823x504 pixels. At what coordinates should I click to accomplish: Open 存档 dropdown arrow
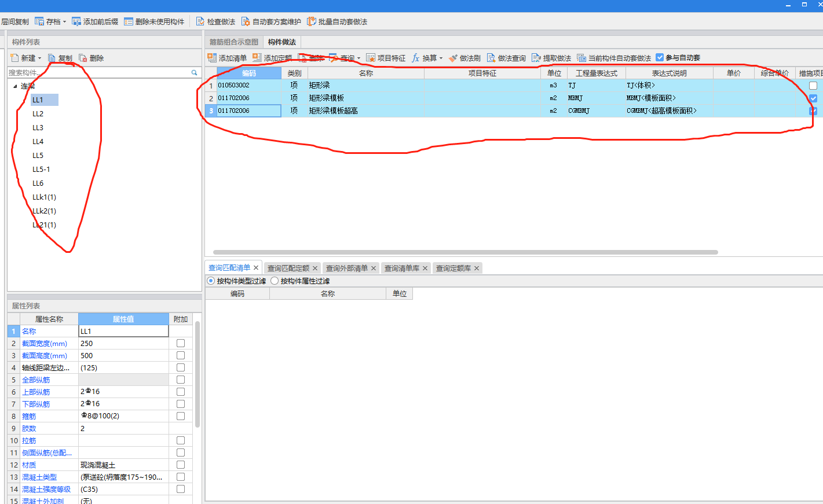64,22
